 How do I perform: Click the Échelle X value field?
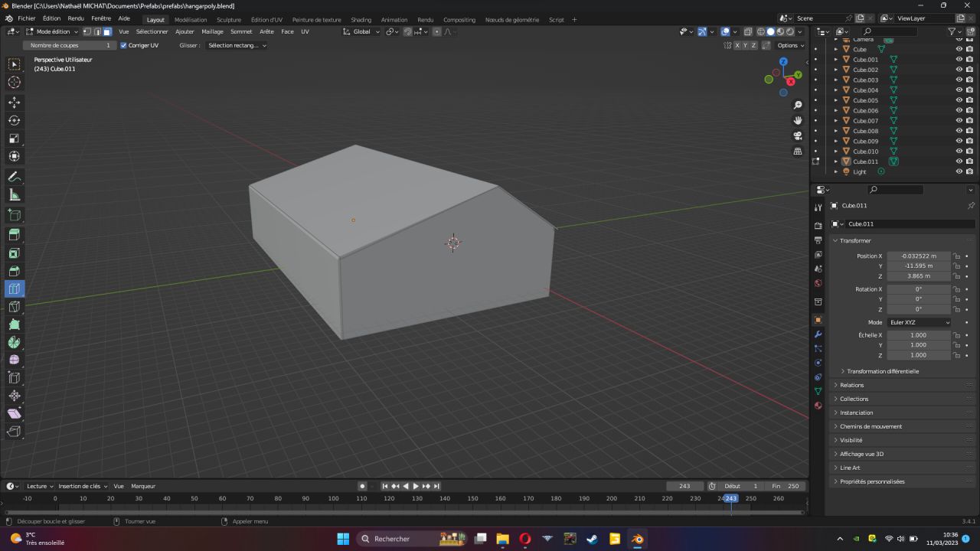(919, 335)
